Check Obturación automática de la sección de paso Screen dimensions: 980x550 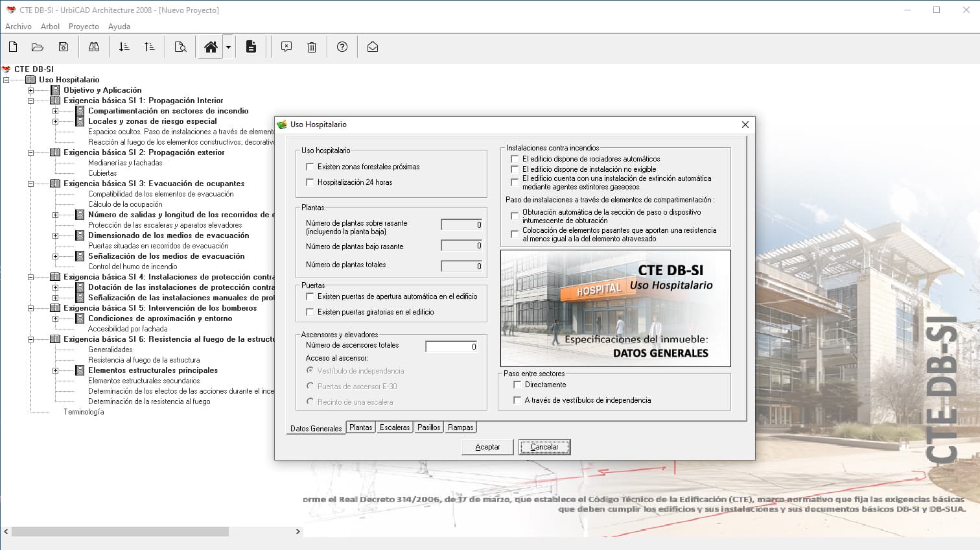[x=515, y=216]
